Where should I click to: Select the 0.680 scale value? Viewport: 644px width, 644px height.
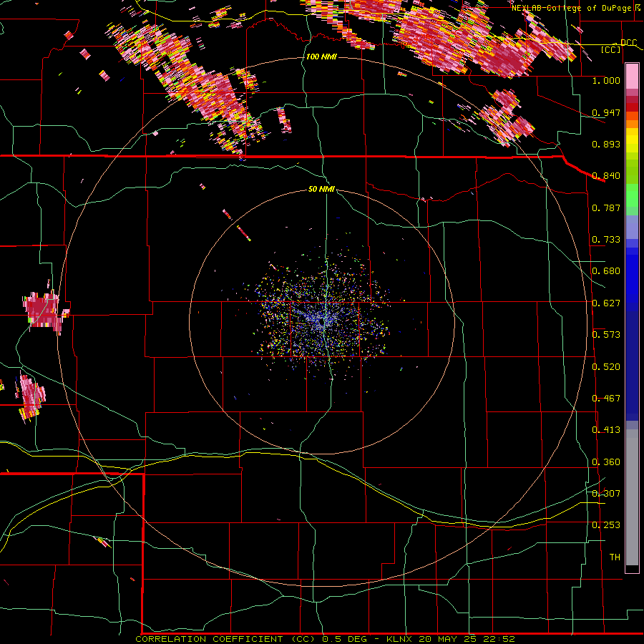(606, 271)
